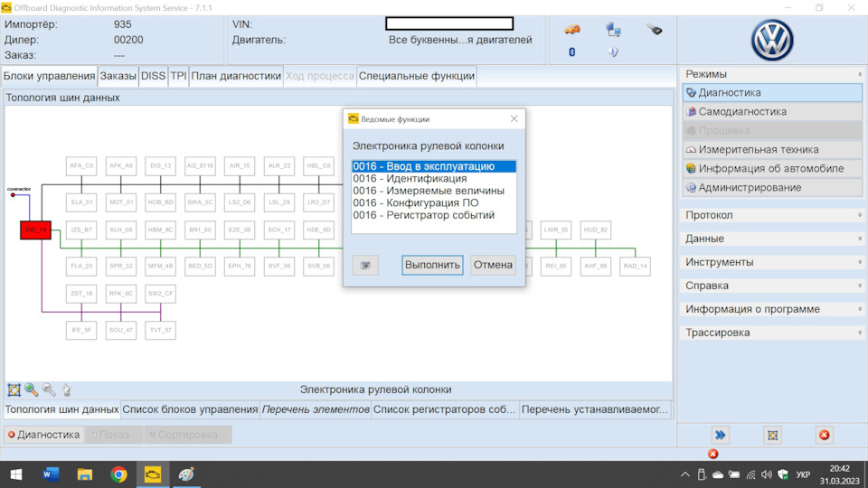Switch to the DISS tab

pyautogui.click(x=154, y=76)
